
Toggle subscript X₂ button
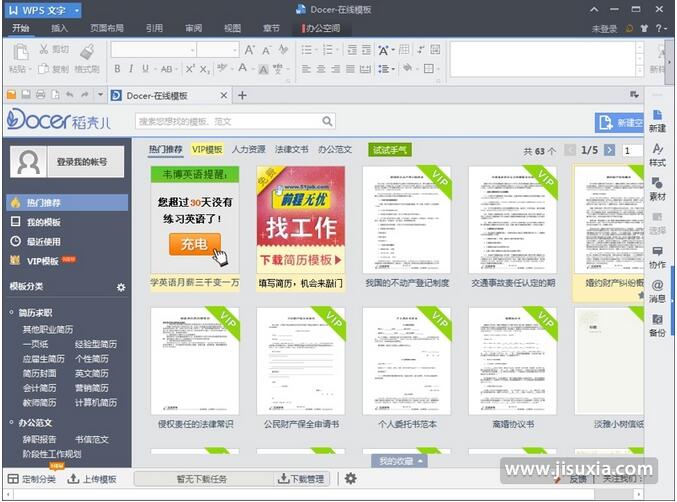click(205, 69)
